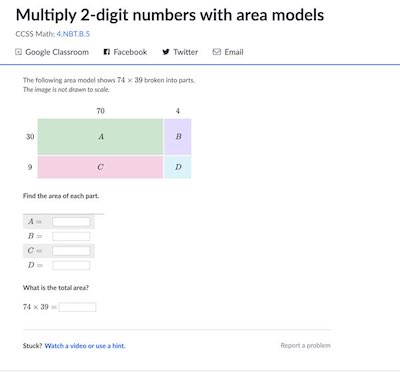Click the Facebook logo icon
Viewport: 400px width, 373px height.
[107, 52]
